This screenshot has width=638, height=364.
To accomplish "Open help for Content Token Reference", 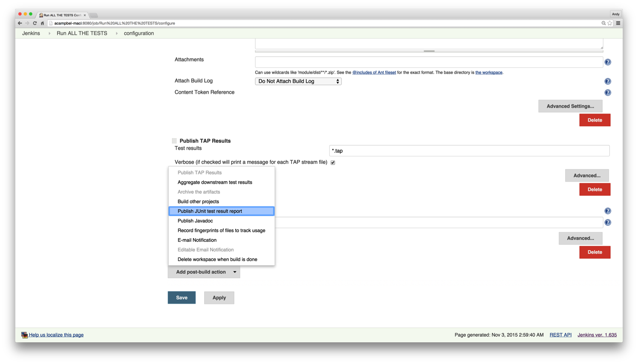I will click(608, 93).
